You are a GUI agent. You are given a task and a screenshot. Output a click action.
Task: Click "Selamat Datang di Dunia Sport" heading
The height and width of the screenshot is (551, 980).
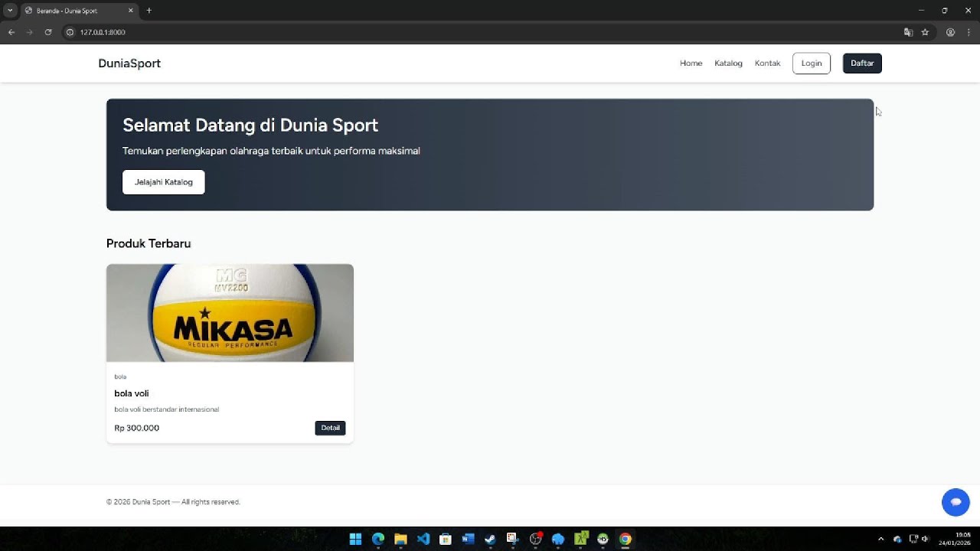point(250,126)
